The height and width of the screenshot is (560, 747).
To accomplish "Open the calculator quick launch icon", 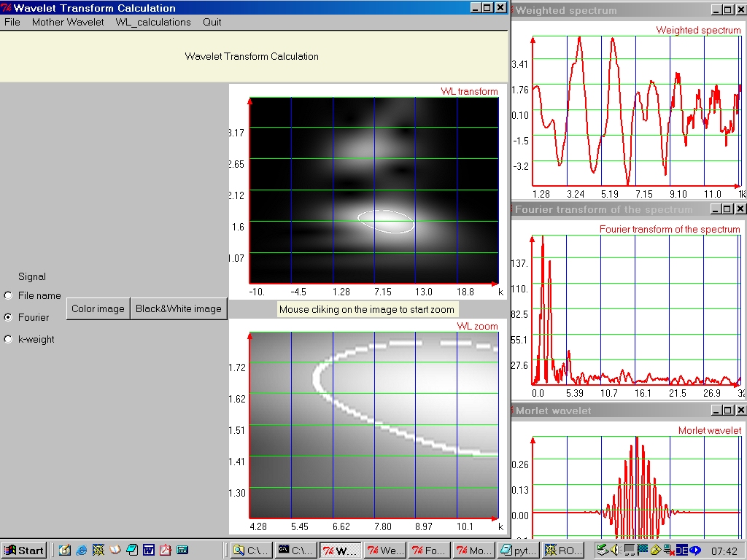I will 182,551.
